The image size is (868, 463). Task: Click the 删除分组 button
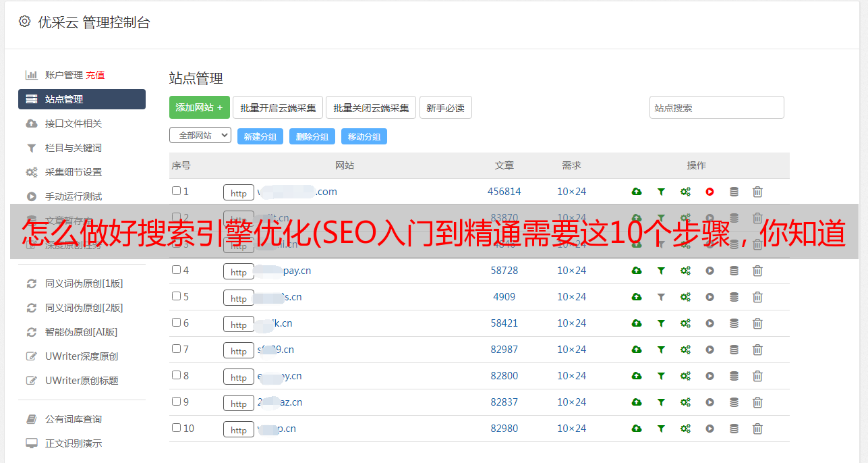(x=312, y=136)
